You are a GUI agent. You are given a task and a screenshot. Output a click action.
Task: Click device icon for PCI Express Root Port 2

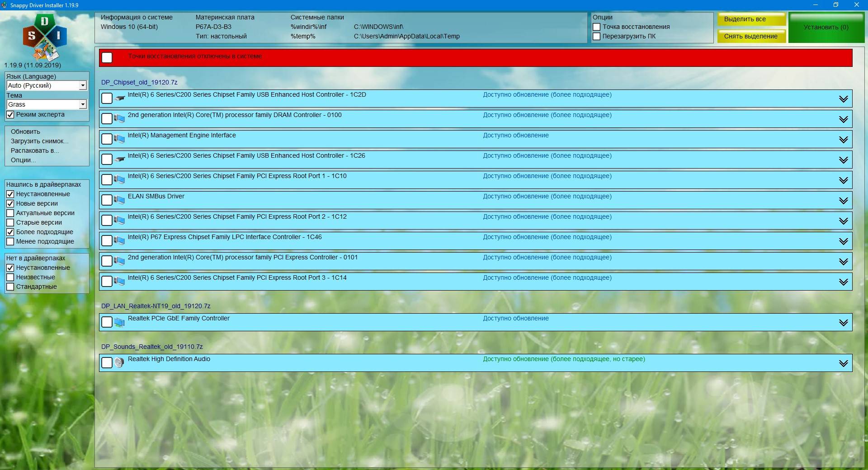click(119, 220)
